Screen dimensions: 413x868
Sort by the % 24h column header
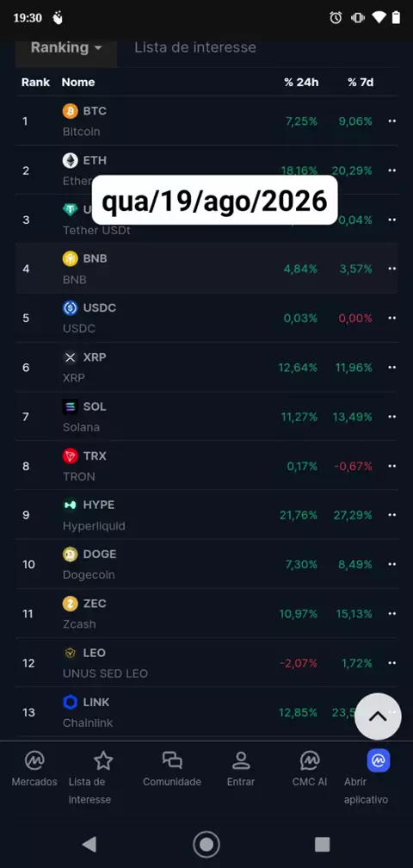coord(301,83)
